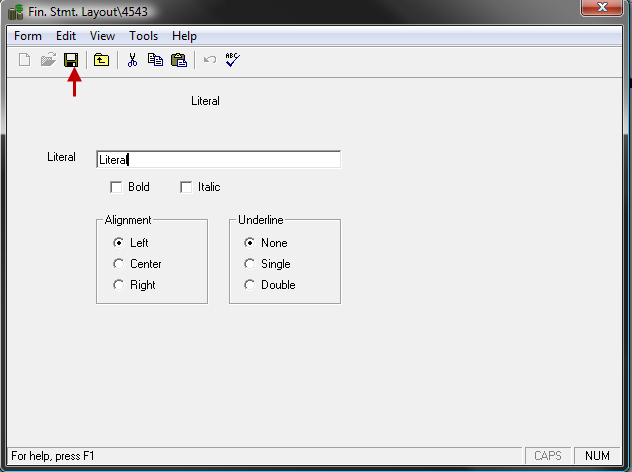Click inside the Literal text field

click(x=218, y=159)
